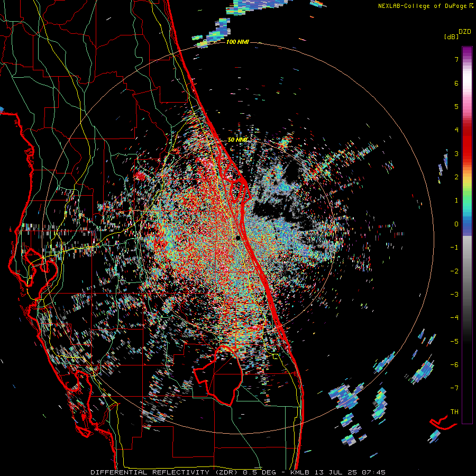Click the Differential Reflectivity caption at bottom
This screenshot has width=476, height=476.
tap(237, 472)
